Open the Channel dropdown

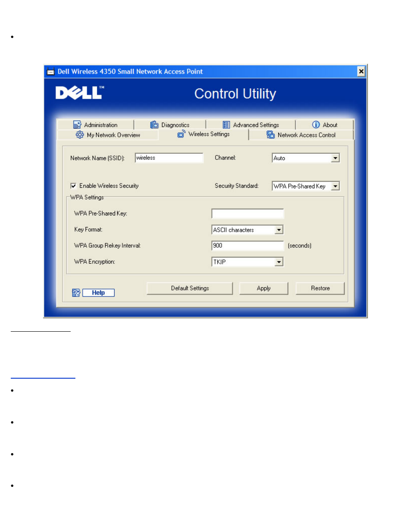[335, 158]
